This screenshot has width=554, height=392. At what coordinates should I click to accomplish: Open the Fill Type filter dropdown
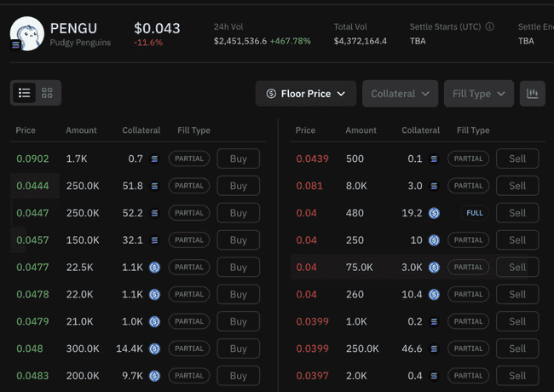click(479, 94)
